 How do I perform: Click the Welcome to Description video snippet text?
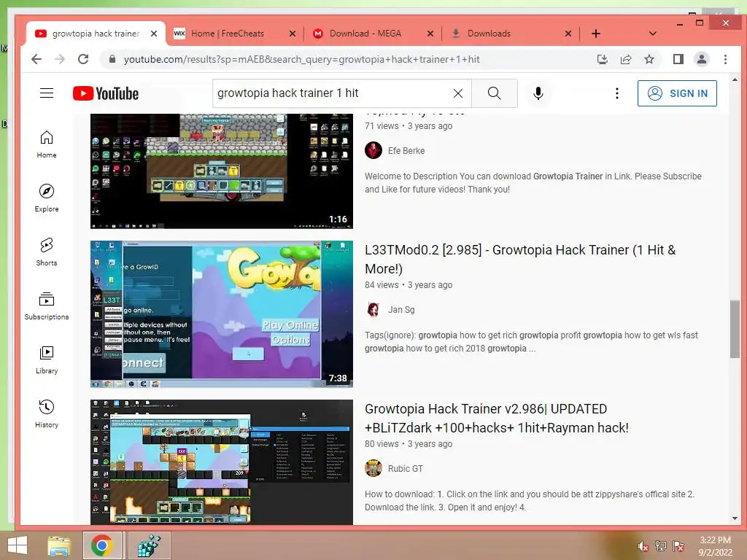[533, 183]
